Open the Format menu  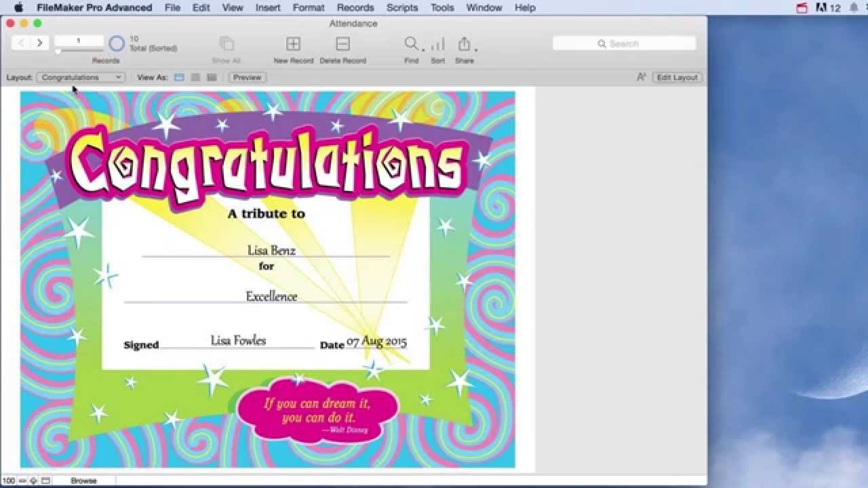point(309,7)
